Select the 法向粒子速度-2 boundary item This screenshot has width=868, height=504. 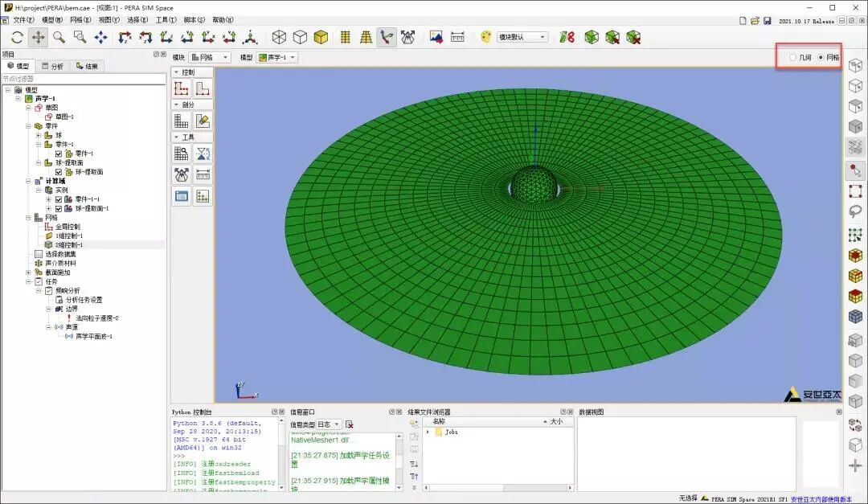pos(97,318)
